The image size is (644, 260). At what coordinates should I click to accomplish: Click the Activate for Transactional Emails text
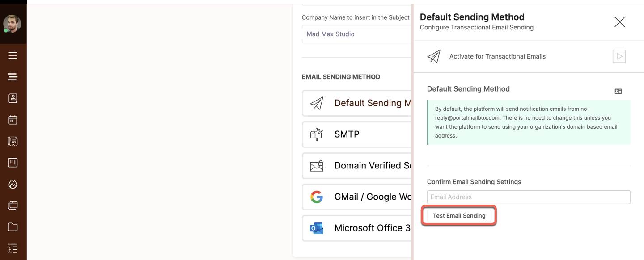(x=497, y=56)
